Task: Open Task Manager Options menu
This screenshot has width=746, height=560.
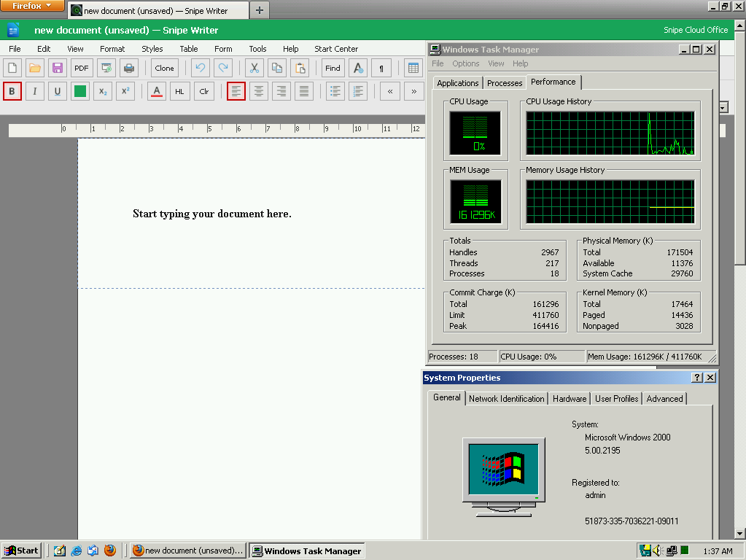Action: (x=466, y=63)
